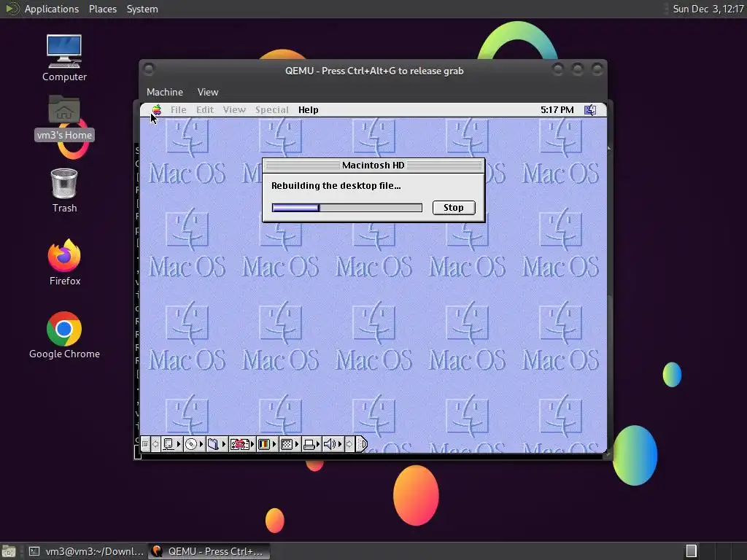Open the System menu in top panel
Viewport: 747px width, 560px height.
(x=142, y=9)
